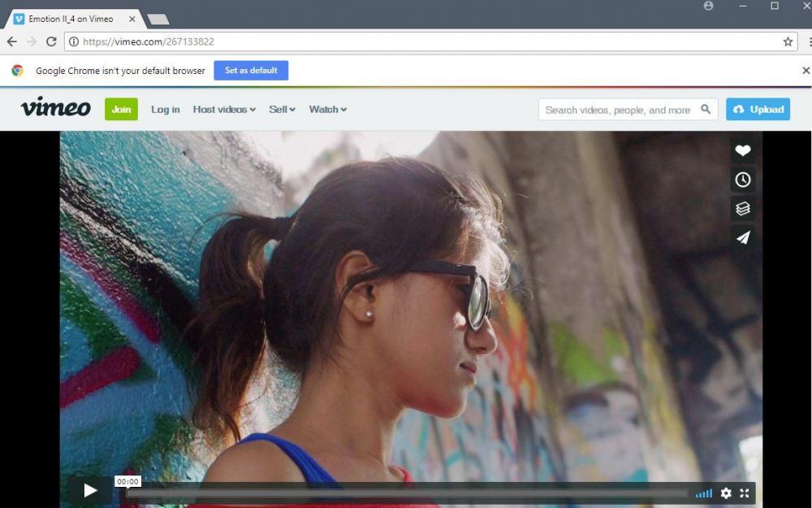Start the search with the magnifier icon
The width and height of the screenshot is (812, 508).
point(706,109)
